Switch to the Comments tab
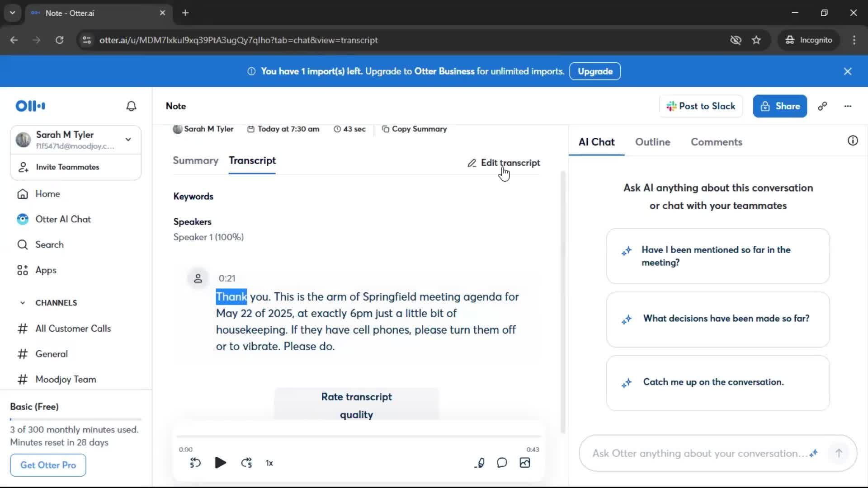The width and height of the screenshot is (868, 488). (716, 142)
